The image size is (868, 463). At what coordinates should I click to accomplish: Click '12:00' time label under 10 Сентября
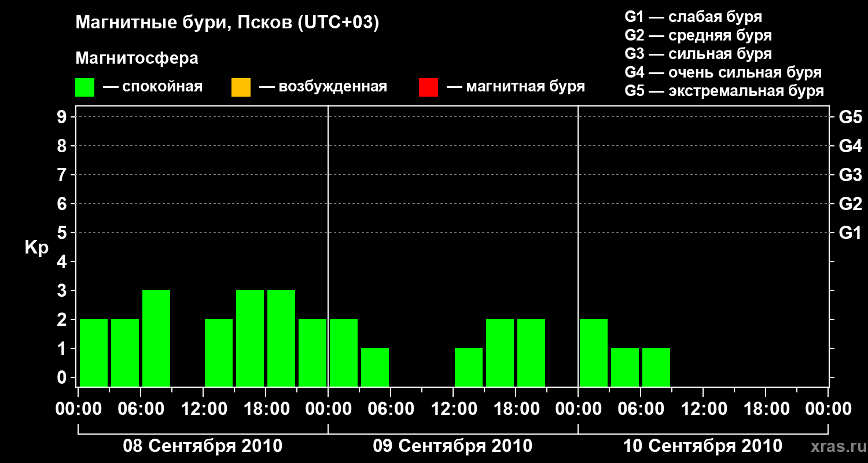point(703,409)
